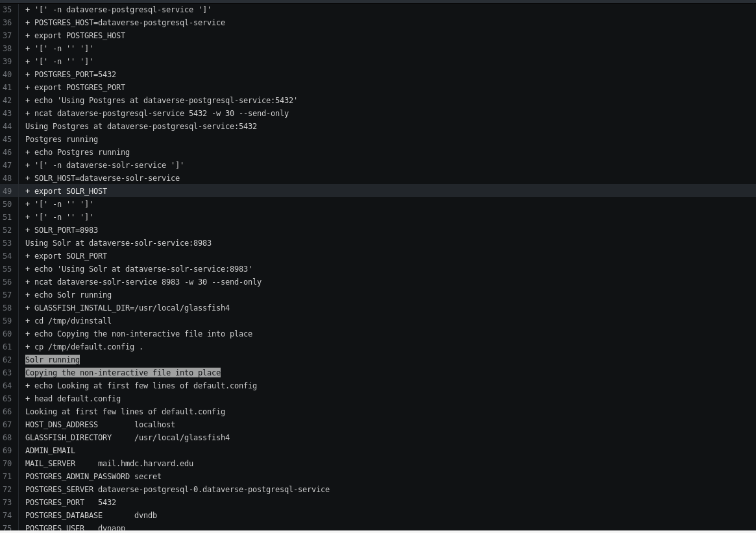Viewport: 756px width, 533px height.
Task: Click the text 'POSTGRES_HOST=dataverse-postgresql-service'
Action: 130,23
